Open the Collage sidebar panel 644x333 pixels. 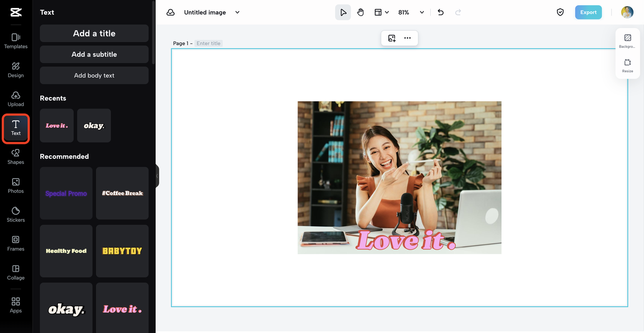point(16,272)
